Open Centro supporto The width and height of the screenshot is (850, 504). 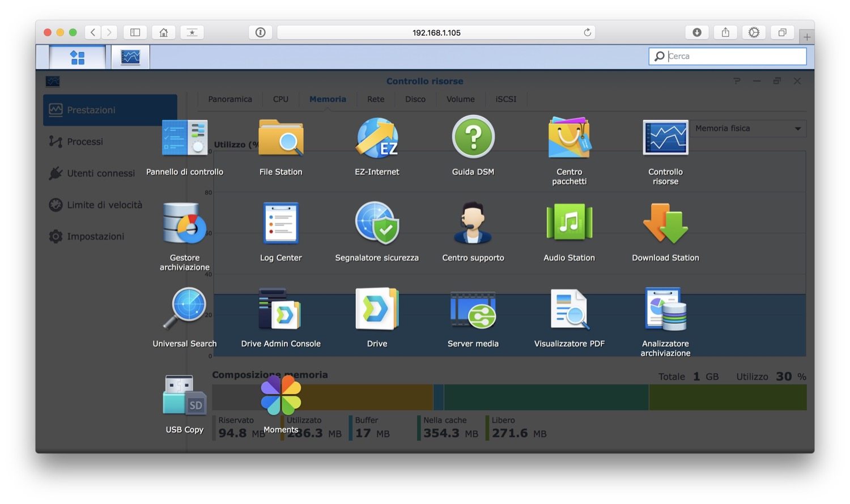click(x=473, y=223)
